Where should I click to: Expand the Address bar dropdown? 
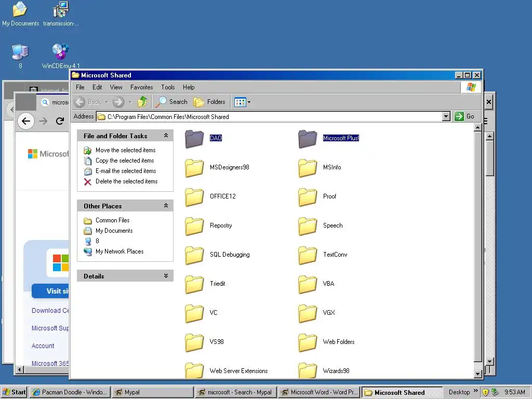pos(446,116)
